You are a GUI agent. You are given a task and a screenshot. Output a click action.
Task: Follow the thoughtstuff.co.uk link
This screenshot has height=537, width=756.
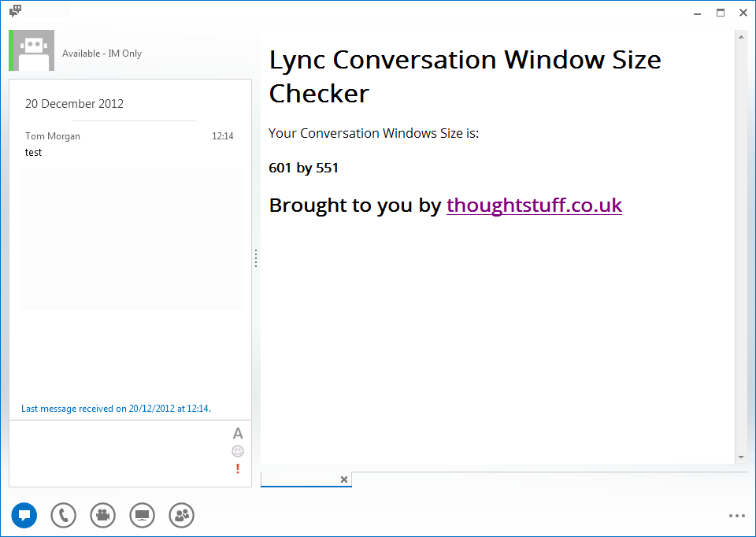click(534, 206)
